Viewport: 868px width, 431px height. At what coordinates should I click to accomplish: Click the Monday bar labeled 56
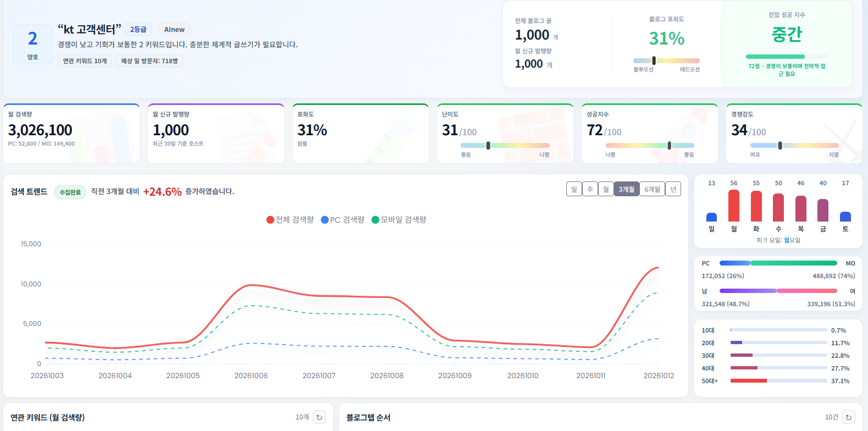click(x=734, y=206)
